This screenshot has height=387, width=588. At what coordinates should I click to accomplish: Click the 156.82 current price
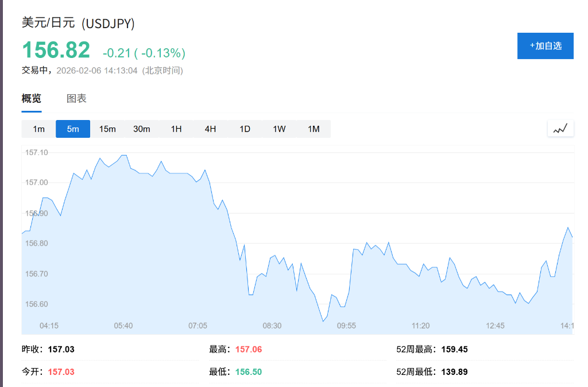[56, 51]
